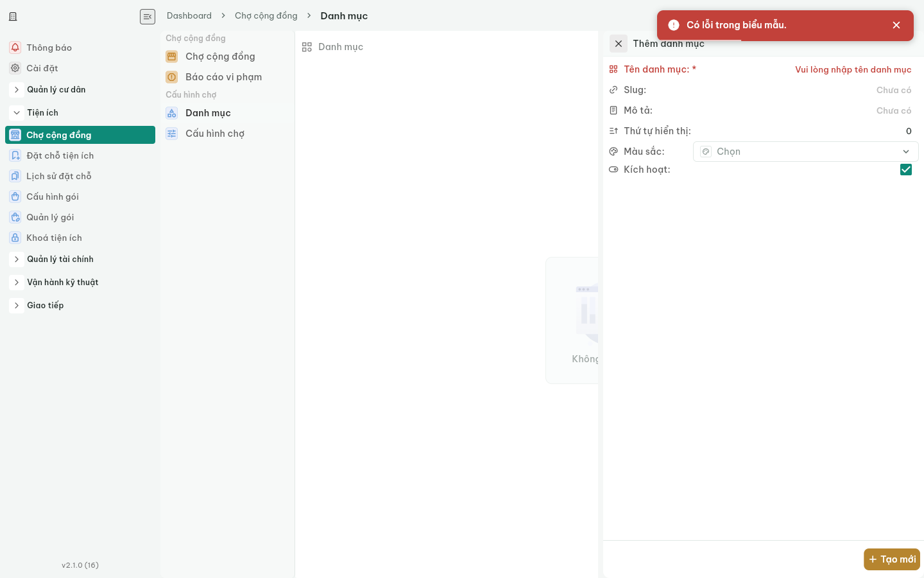
Task: Expand Quản lý tài chính section
Action: (x=17, y=259)
